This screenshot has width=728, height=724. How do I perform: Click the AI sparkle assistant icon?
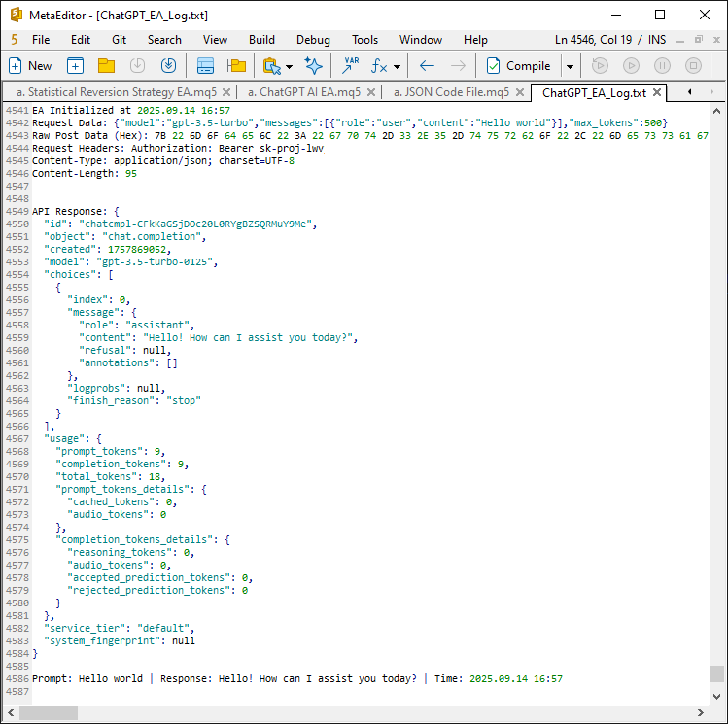(x=313, y=66)
